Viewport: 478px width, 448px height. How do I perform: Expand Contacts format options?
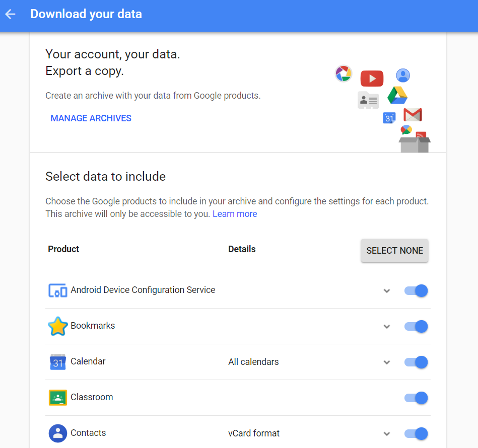click(x=387, y=433)
